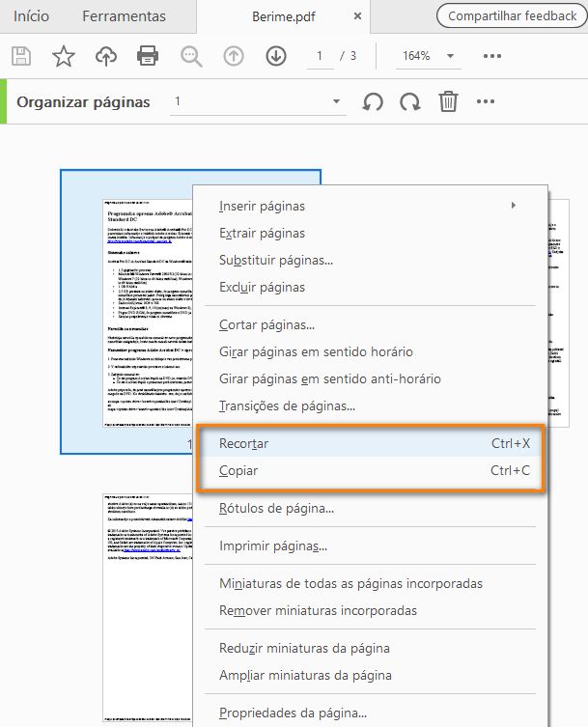Print the document with the printer icon
This screenshot has width=588, height=727.
coord(148,56)
